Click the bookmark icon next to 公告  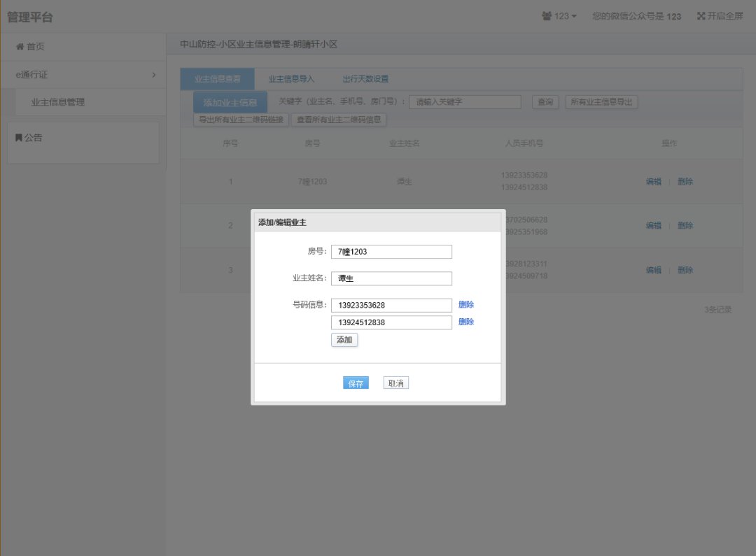pos(19,138)
